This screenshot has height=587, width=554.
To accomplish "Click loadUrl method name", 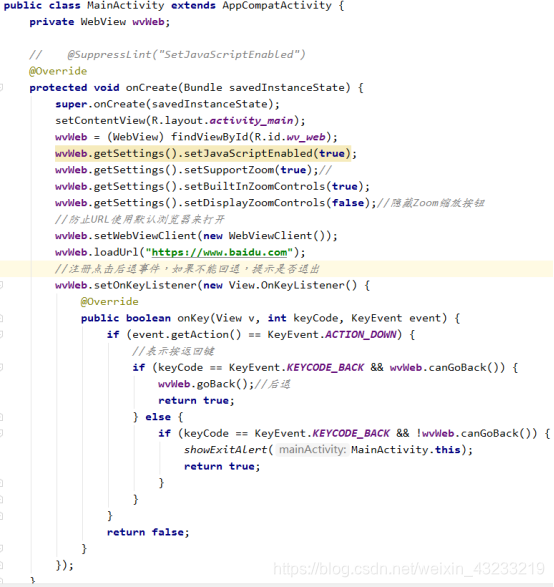I will (x=116, y=252).
